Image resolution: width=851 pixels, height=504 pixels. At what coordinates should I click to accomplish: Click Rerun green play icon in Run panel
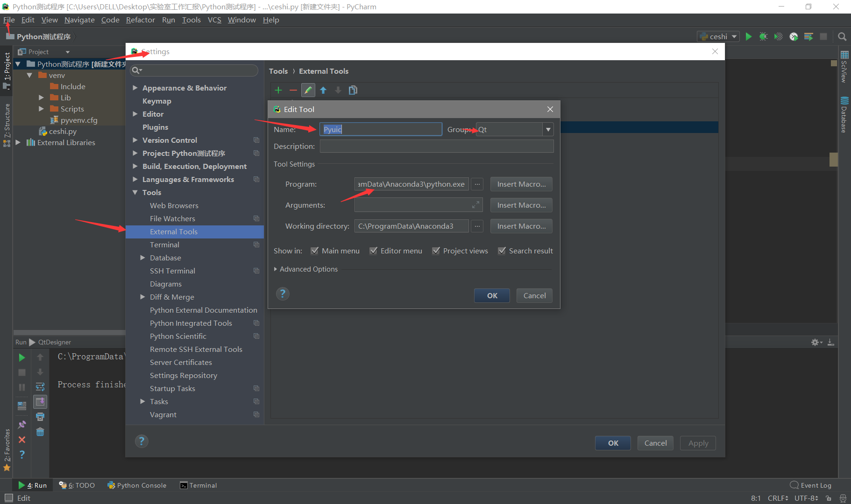coord(22,357)
